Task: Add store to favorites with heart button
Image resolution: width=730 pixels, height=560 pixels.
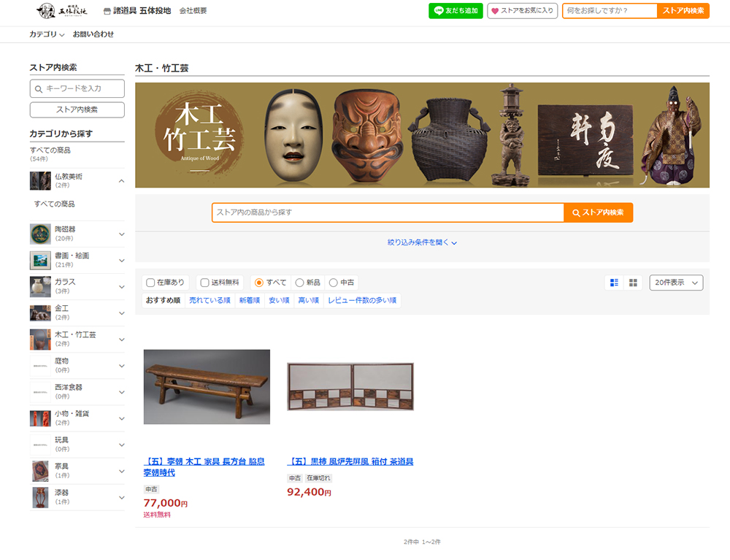Action: pyautogui.click(x=522, y=11)
